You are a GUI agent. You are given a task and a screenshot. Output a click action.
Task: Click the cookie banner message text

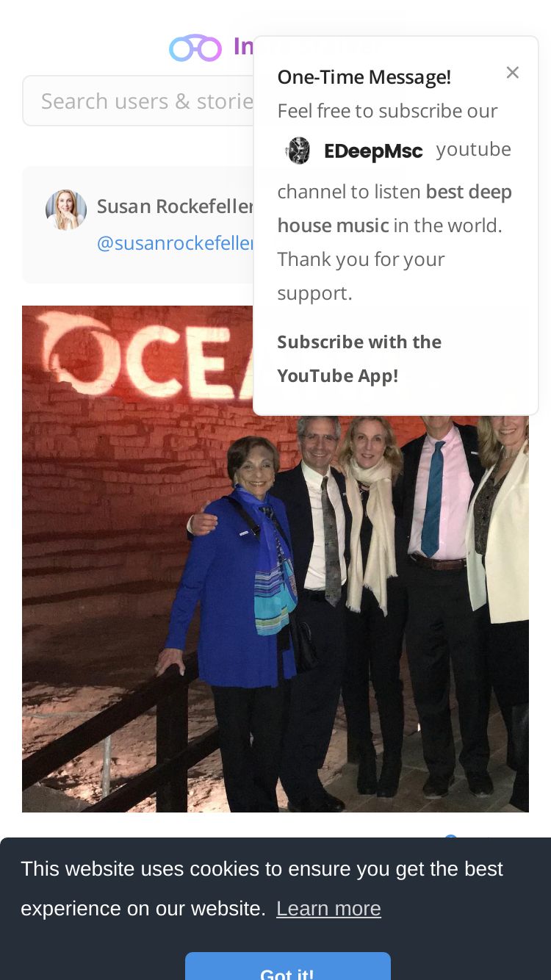coord(262,889)
